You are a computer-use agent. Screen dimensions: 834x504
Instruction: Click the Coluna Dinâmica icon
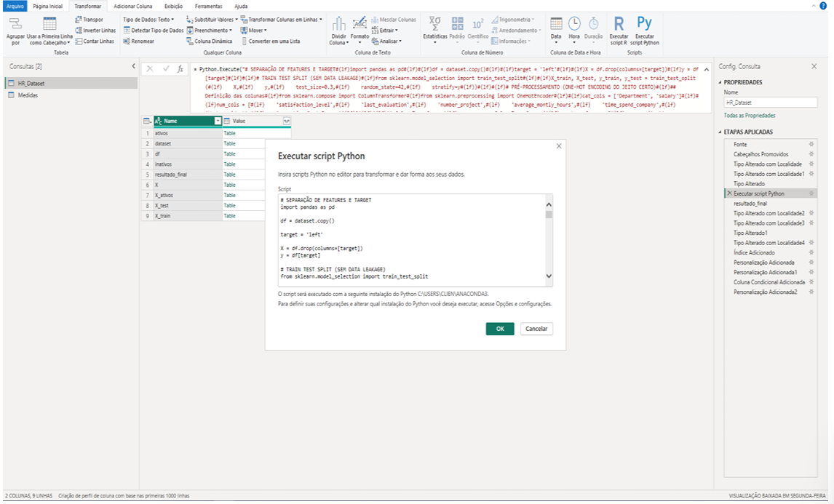pos(190,41)
